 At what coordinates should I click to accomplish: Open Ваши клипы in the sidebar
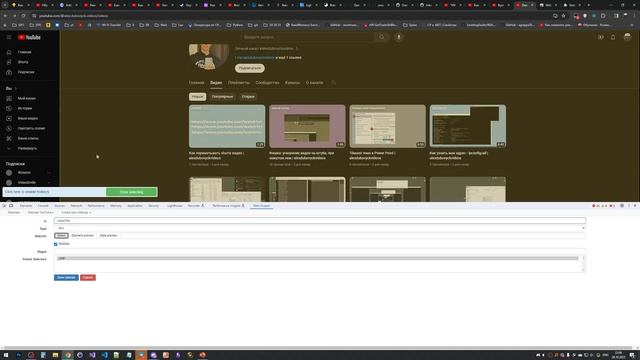click(28, 138)
